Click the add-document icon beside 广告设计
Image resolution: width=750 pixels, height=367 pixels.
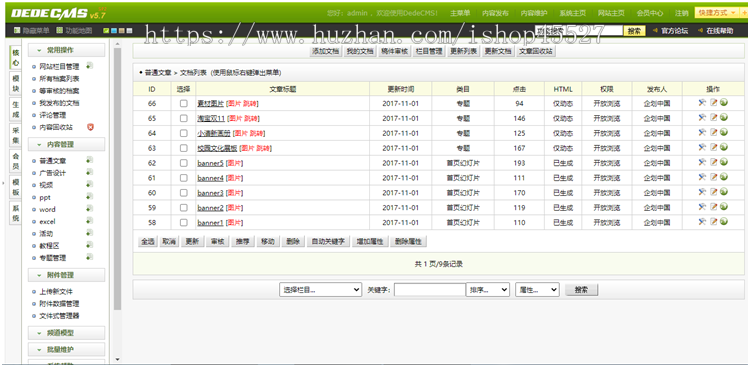tap(89, 172)
